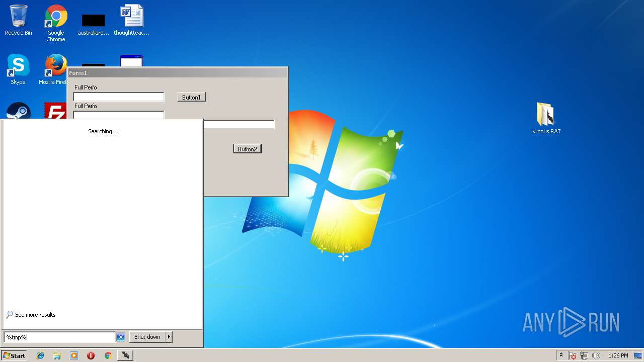The width and height of the screenshot is (644, 362).
Task: Focus the first Full Perfo text field
Action: point(119,97)
